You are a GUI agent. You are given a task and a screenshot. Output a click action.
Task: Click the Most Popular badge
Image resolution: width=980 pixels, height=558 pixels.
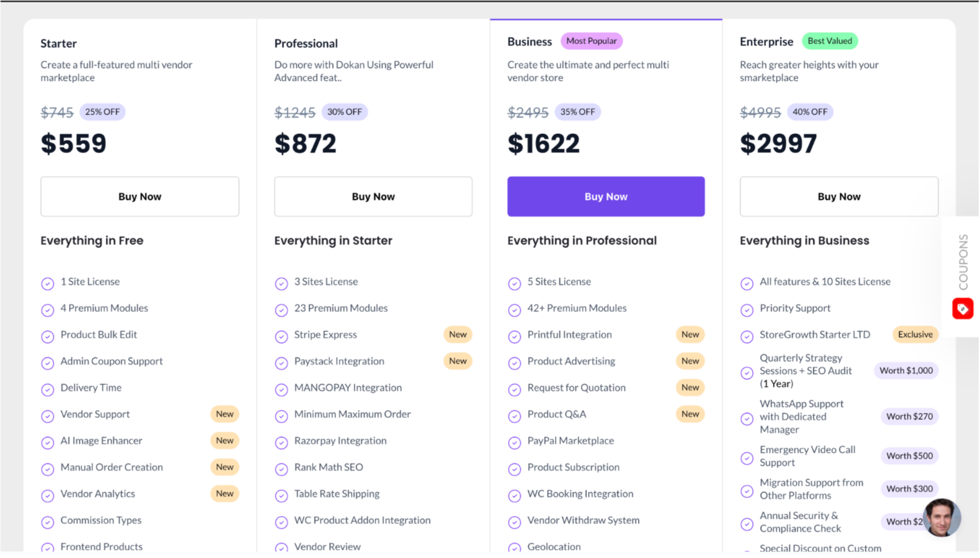coord(591,41)
